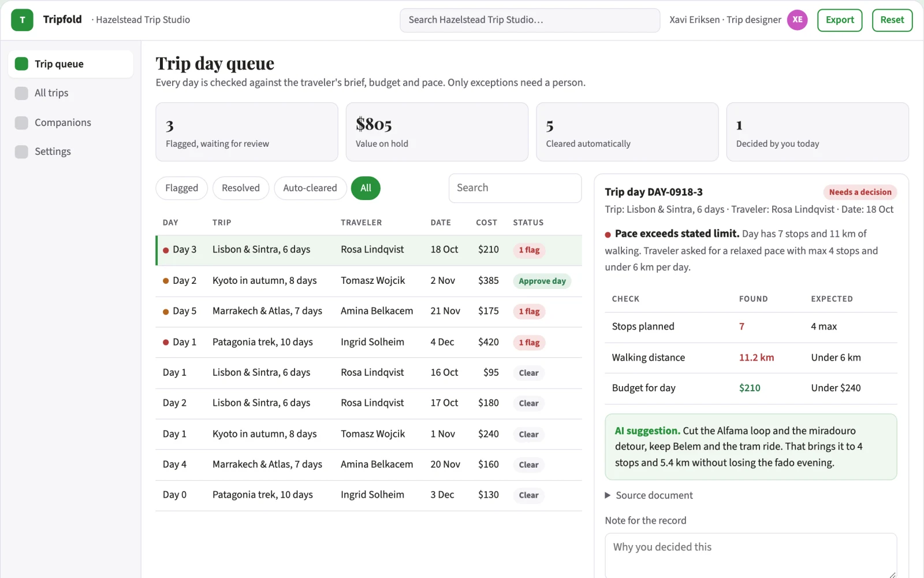Select the Patagonia trek Day 0 row
This screenshot has width=924, height=578.
(x=368, y=495)
